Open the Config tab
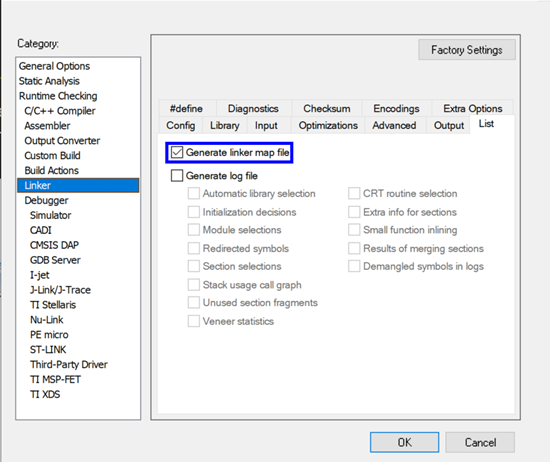 click(181, 125)
